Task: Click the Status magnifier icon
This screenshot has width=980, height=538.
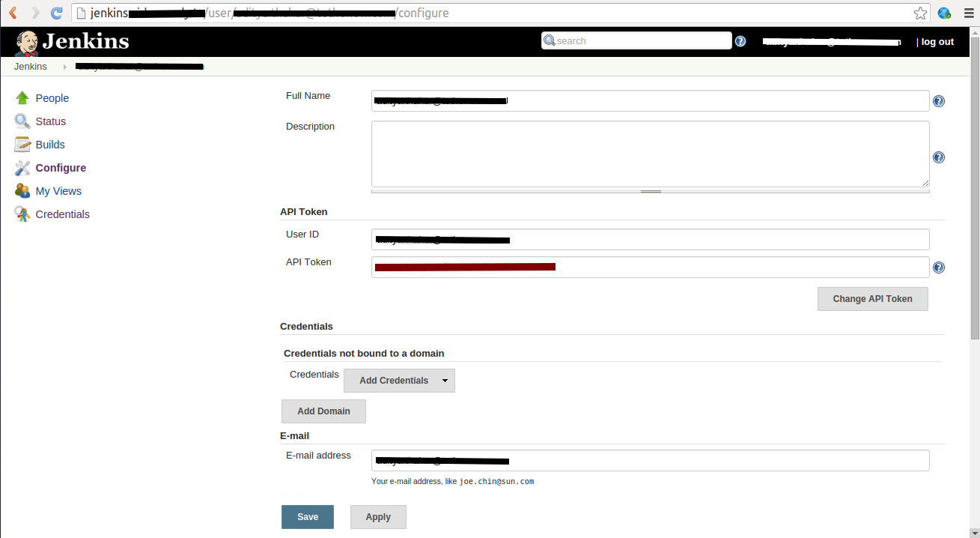Action: pos(22,121)
